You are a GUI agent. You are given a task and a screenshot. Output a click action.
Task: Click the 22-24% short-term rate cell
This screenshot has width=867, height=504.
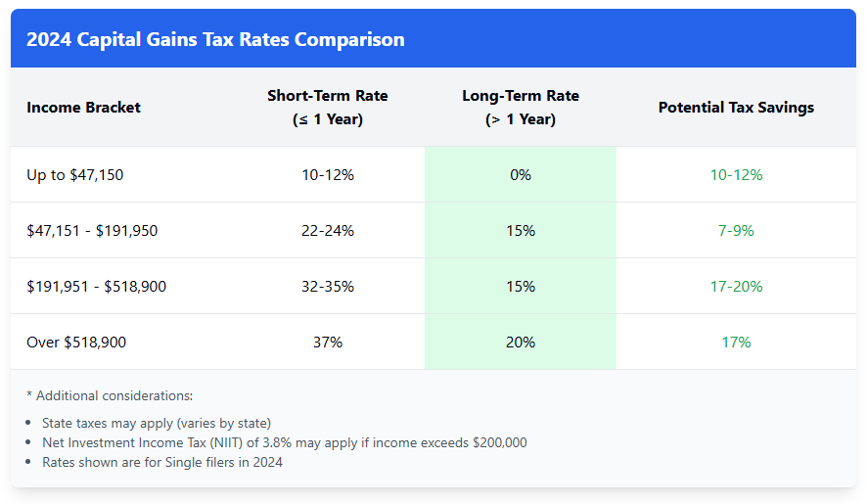tap(328, 231)
